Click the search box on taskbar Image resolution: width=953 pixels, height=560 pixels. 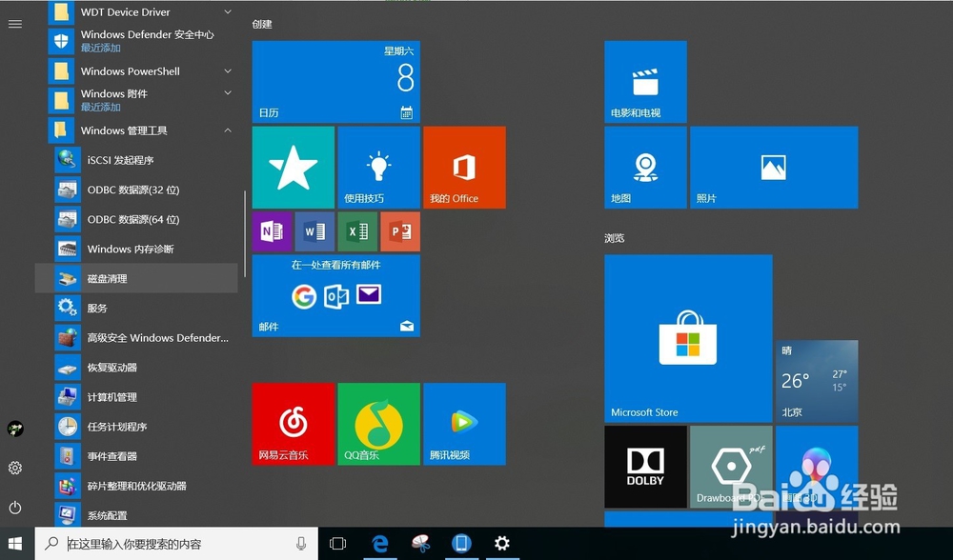click(x=176, y=544)
